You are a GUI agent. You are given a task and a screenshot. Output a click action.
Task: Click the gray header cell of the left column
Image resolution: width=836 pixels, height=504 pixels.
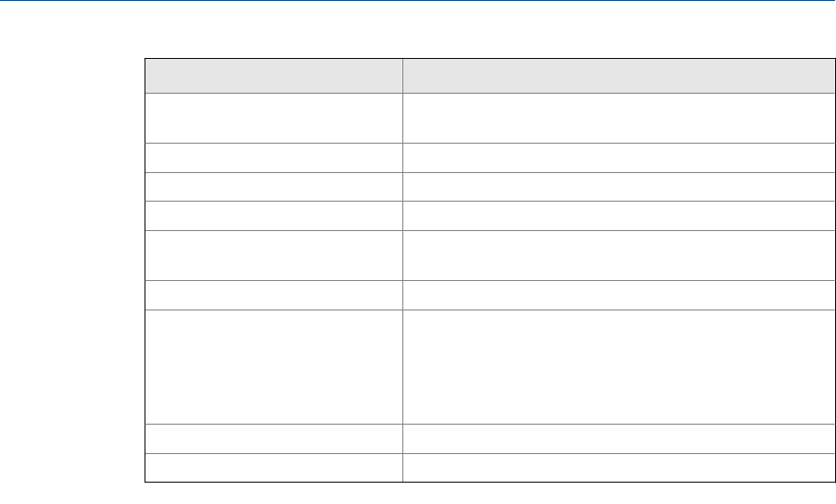tap(273, 75)
